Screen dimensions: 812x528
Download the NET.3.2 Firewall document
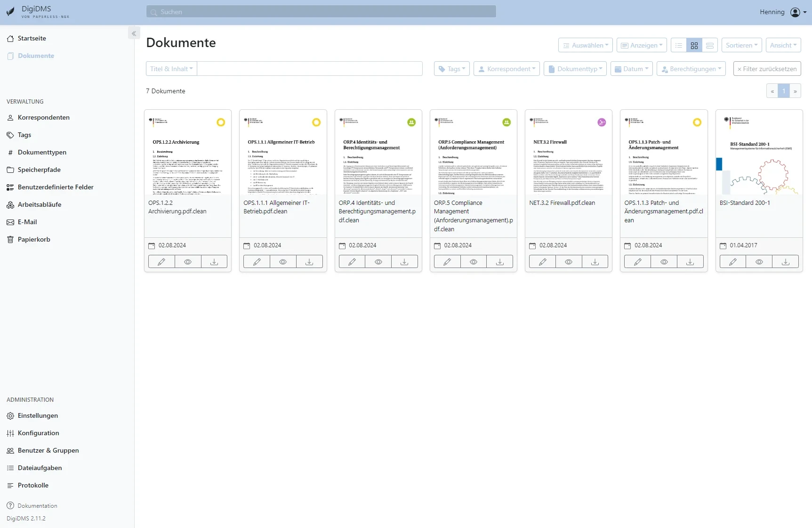tap(595, 261)
